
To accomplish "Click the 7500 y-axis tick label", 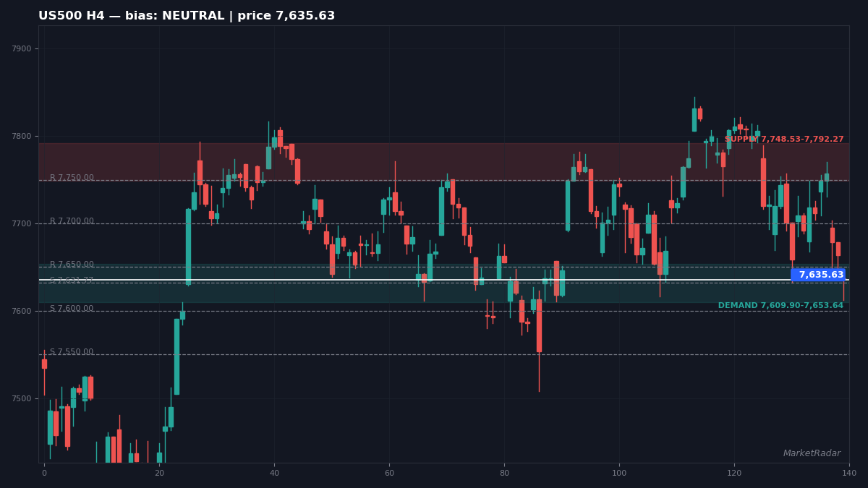I will coord(22,399).
